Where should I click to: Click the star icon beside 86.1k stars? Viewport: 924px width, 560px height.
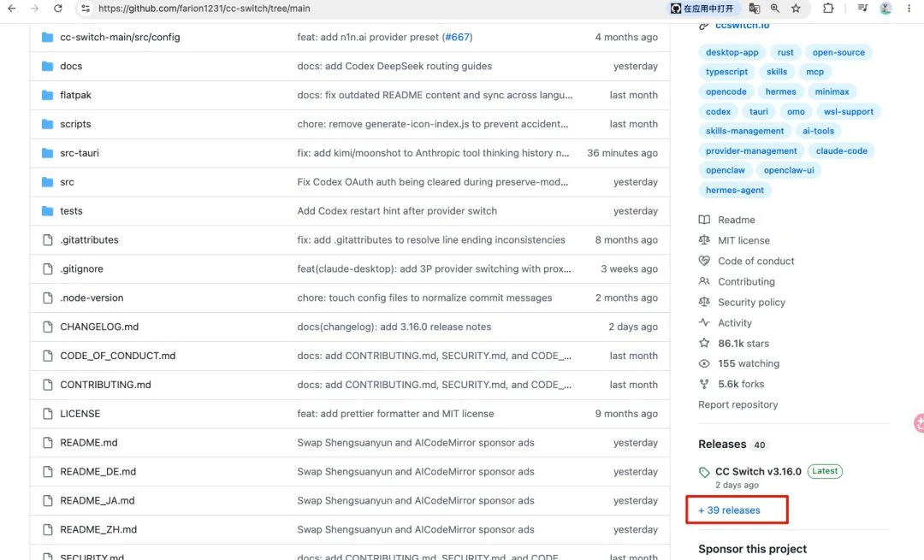[x=704, y=343]
